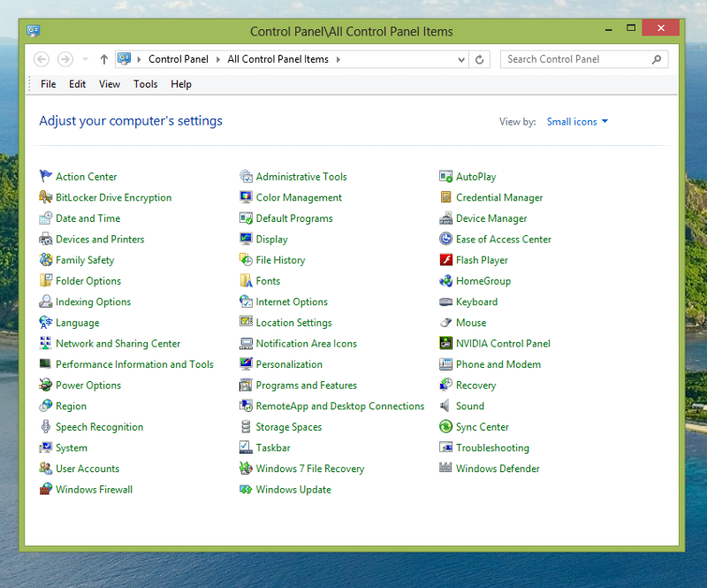The width and height of the screenshot is (707, 588).
Task: Open the Edit menu
Action: [x=77, y=84]
